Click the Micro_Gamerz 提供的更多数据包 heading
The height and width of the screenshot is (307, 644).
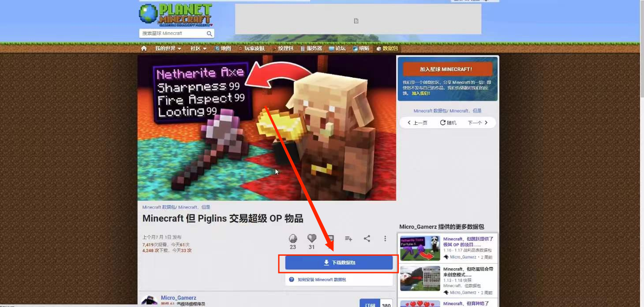click(x=442, y=227)
